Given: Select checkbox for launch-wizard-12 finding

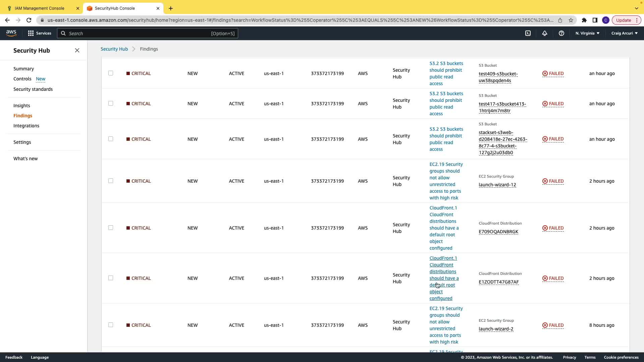Looking at the screenshot, I should 111,181.
